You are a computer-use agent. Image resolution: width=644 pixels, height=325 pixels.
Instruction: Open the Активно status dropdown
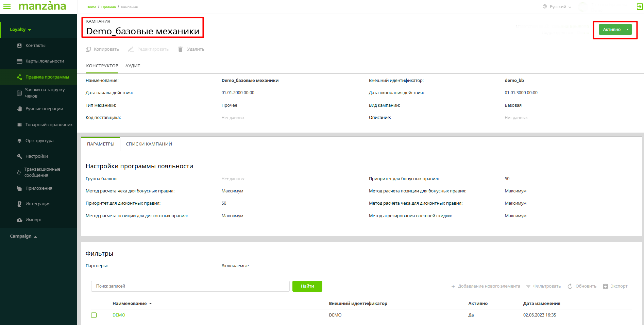(x=627, y=30)
